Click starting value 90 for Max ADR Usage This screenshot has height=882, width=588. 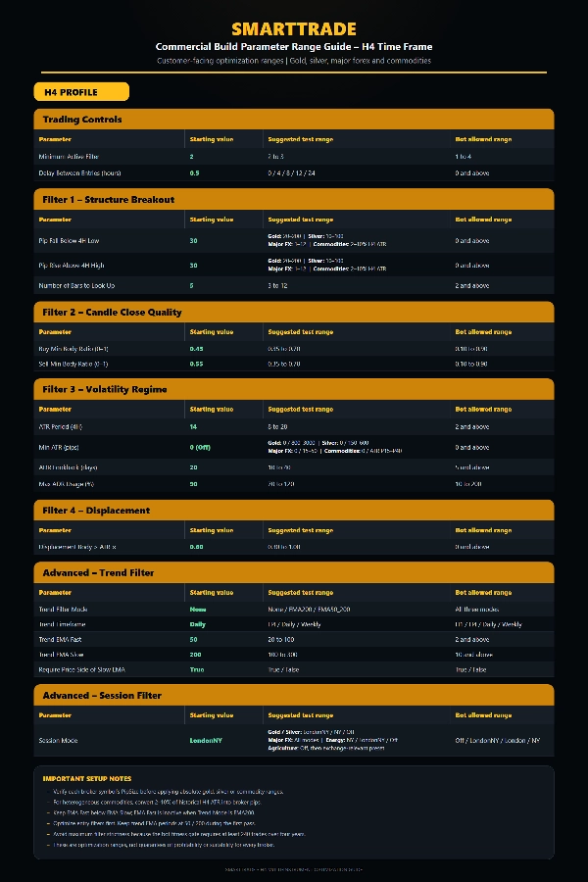click(194, 484)
